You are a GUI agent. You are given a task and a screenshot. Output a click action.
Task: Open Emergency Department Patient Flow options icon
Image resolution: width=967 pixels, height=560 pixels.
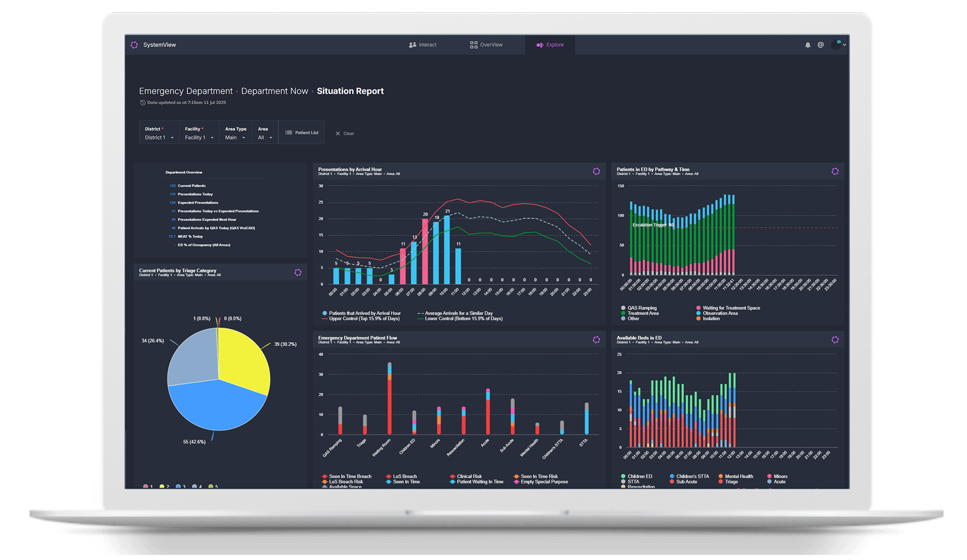click(x=596, y=340)
